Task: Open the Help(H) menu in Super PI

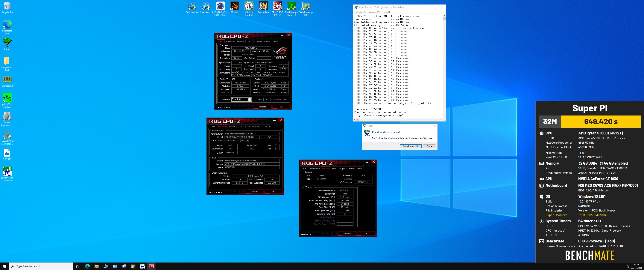Action: pyautogui.click(x=387, y=12)
